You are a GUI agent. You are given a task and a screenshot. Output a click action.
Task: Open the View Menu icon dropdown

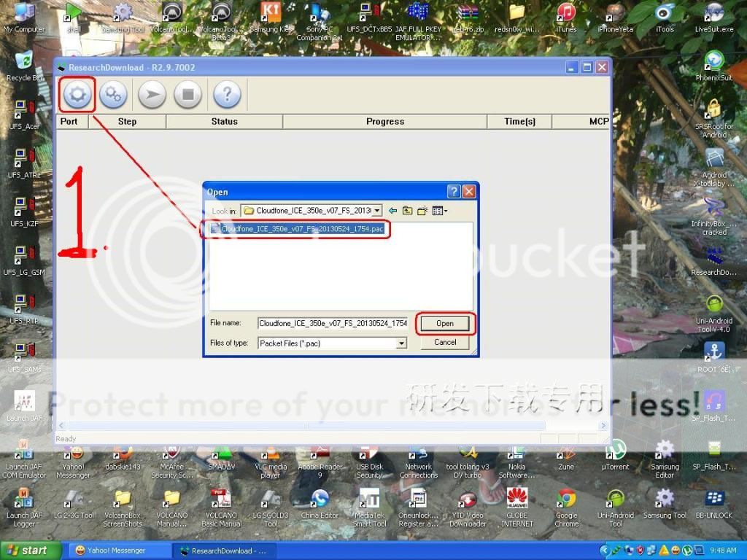[x=439, y=211]
